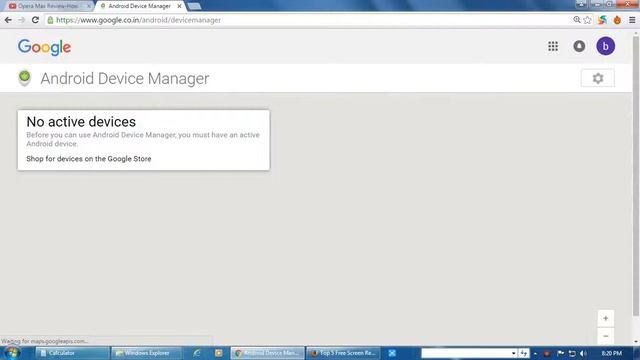Click the orange square taskbar icon
The width and height of the screenshot is (640, 360).
(219, 353)
